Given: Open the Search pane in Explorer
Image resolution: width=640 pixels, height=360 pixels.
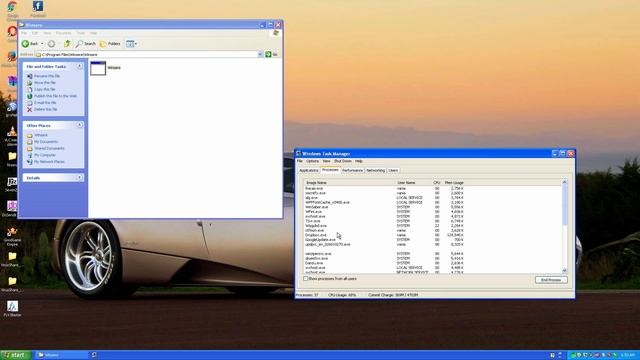Looking at the screenshot, I should tap(86, 44).
